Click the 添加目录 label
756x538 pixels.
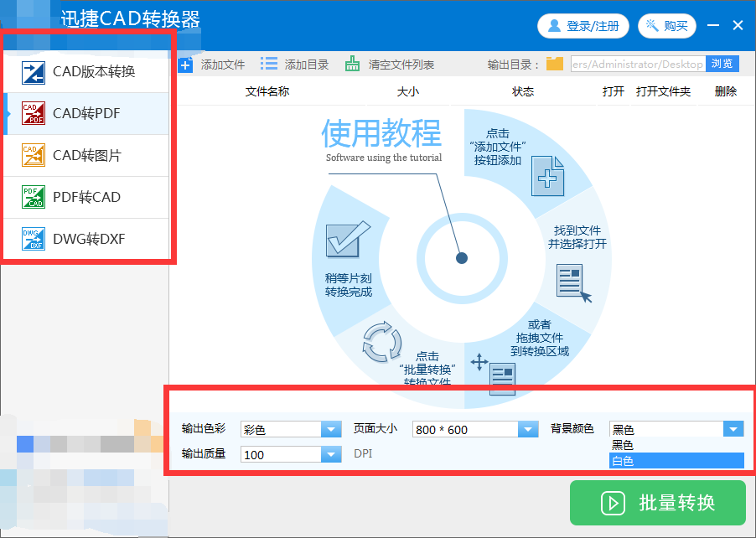(x=307, y=65)
